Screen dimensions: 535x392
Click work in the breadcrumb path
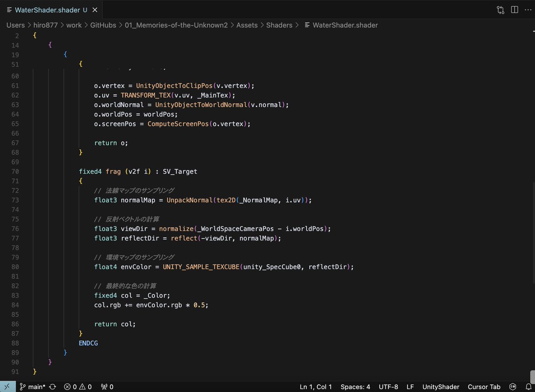pos(74,25)
